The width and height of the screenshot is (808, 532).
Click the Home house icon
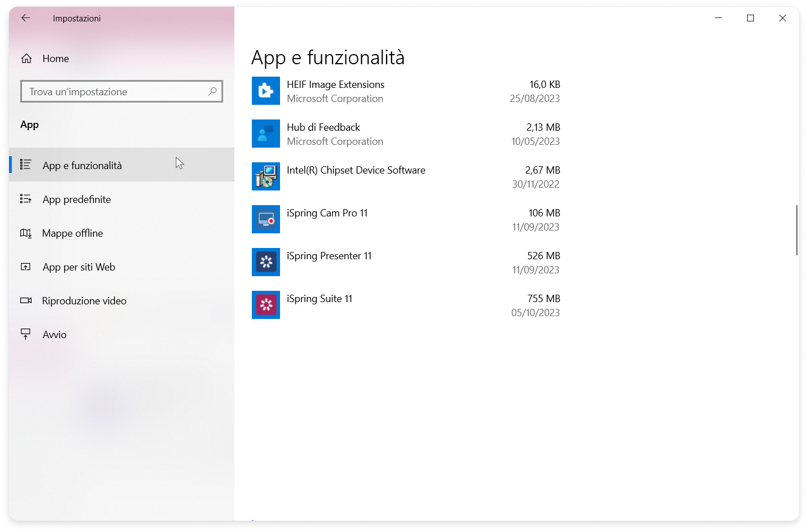tap(26, 59)
